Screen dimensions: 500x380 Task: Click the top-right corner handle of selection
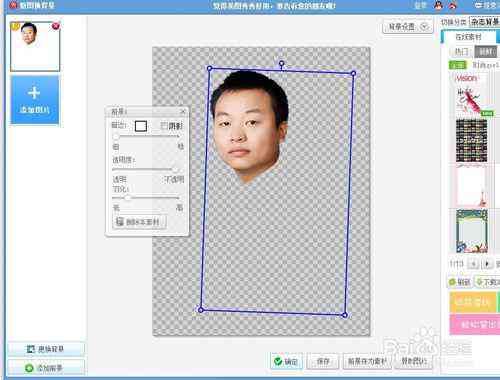point(354,73)
